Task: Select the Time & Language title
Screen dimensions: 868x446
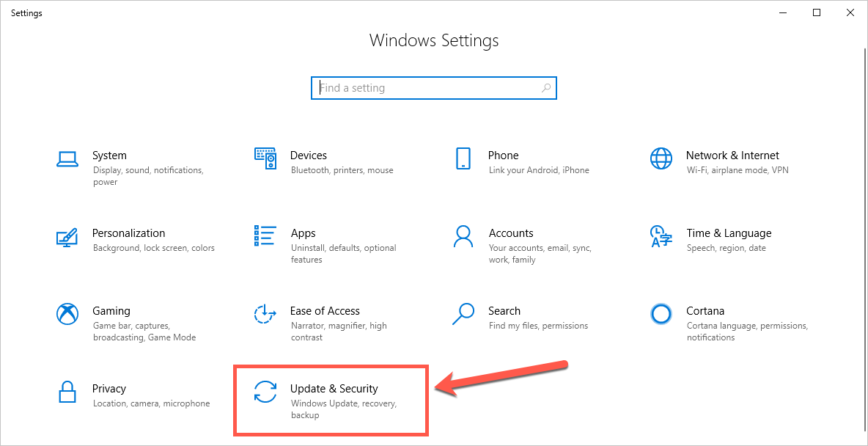Action: coord(729,233)
